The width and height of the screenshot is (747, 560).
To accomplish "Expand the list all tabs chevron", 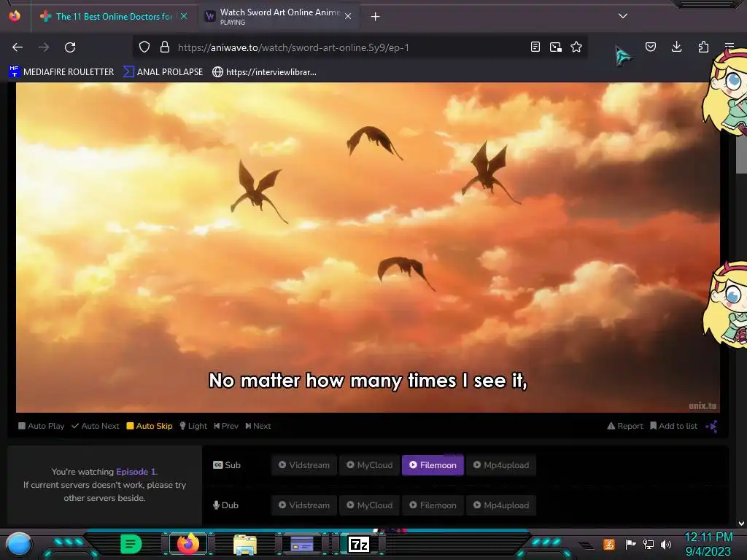I will pyautogui.click(x=623, y=16).
